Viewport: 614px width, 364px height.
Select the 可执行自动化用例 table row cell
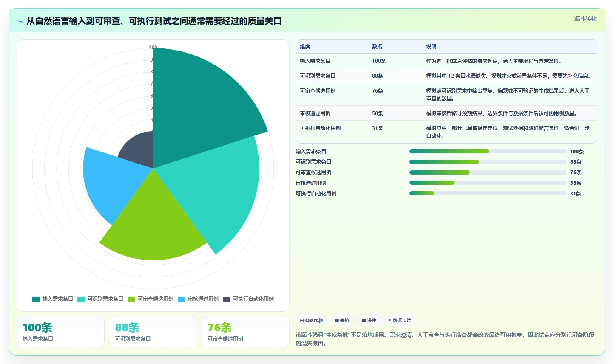[x=320, y=128]
